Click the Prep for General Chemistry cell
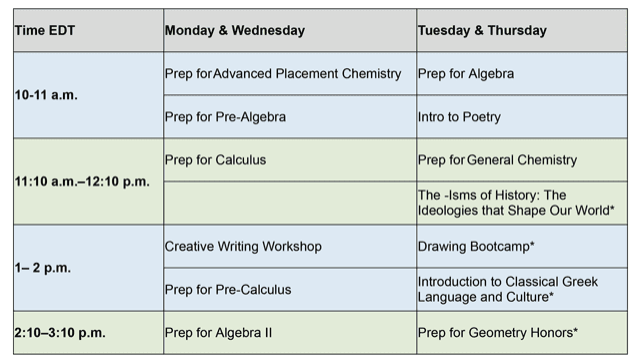Viewport: 640px width, 360px height. 522,160
